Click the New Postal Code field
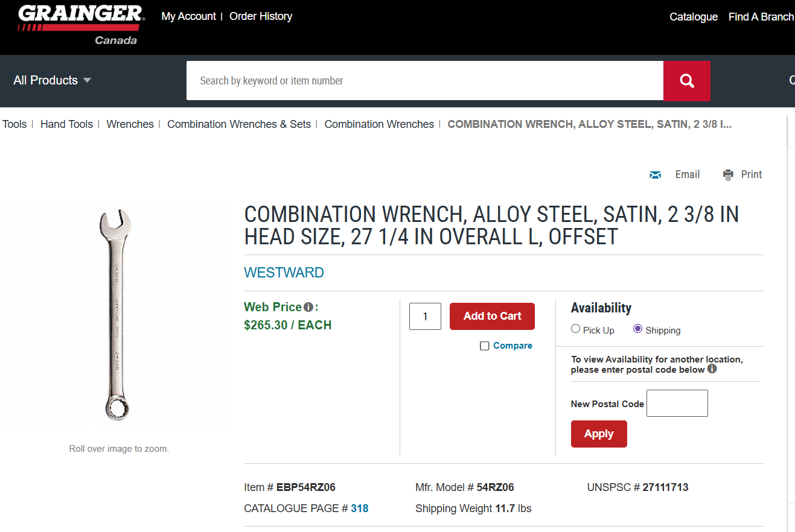795x532 pixels. [x=677, y=403]
